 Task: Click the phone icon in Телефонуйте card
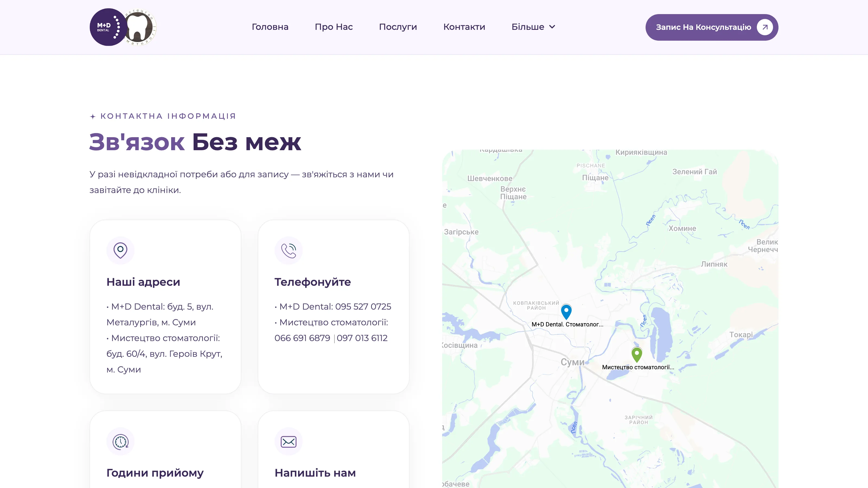click(x=288, y=250)
